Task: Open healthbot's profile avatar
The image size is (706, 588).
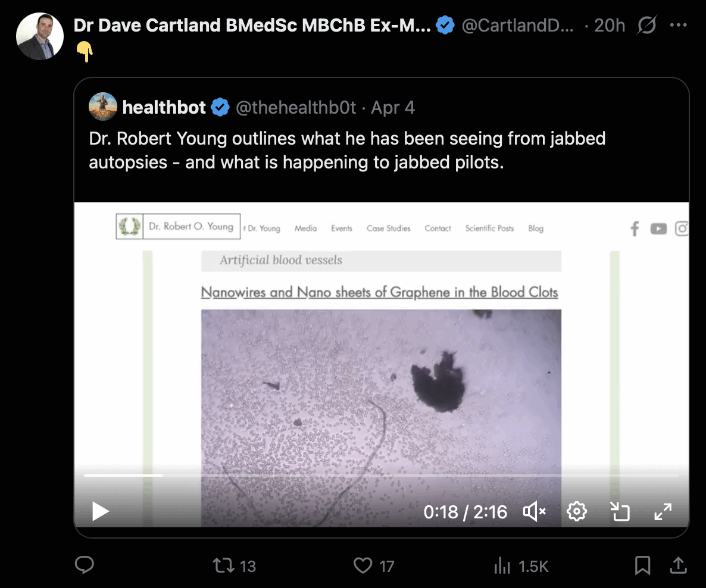Action: coord(103,107)
